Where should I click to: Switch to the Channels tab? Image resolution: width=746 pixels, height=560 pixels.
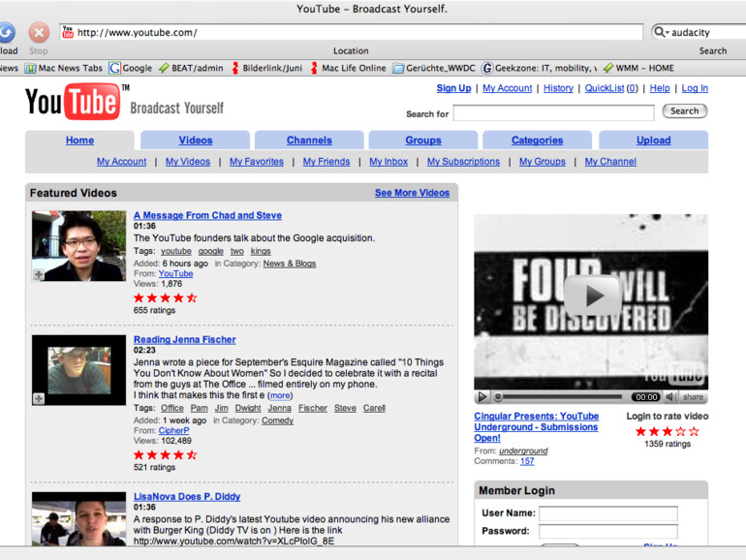tap(309, 140)
